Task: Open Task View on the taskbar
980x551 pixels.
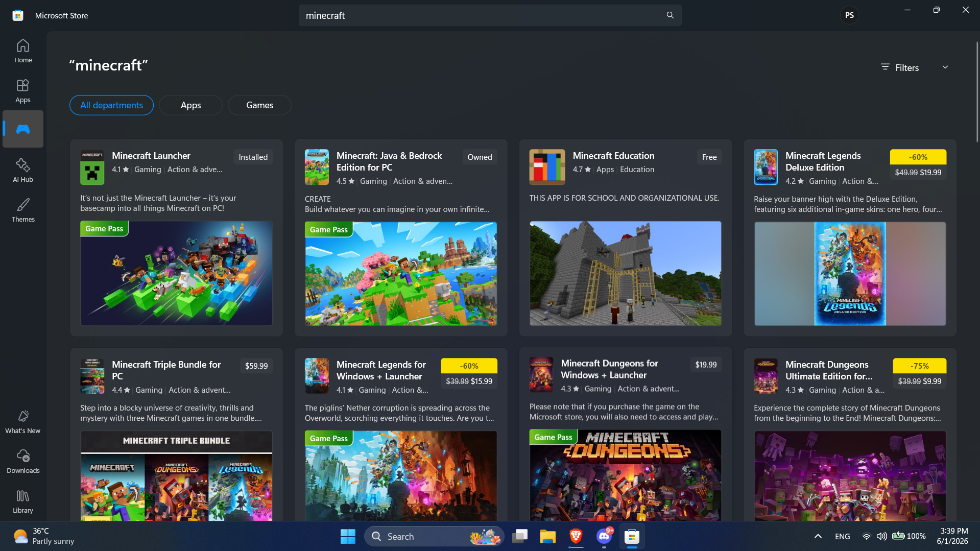Action: tap(520, 536)
